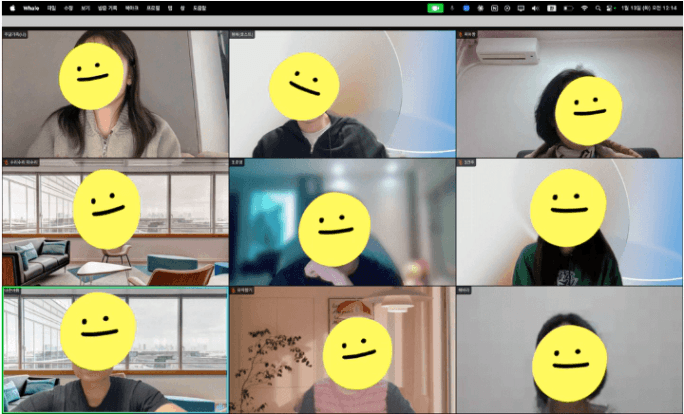The image size is (684, 414).
Task: Open the Wi-Fi menu
Action: tap(585, 8)
